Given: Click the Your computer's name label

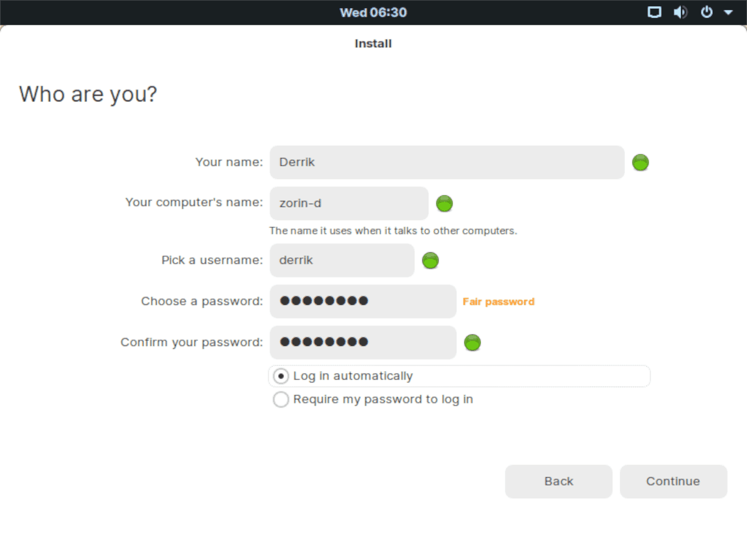Looking at the screenshot, I should click(x=194, y=202).
